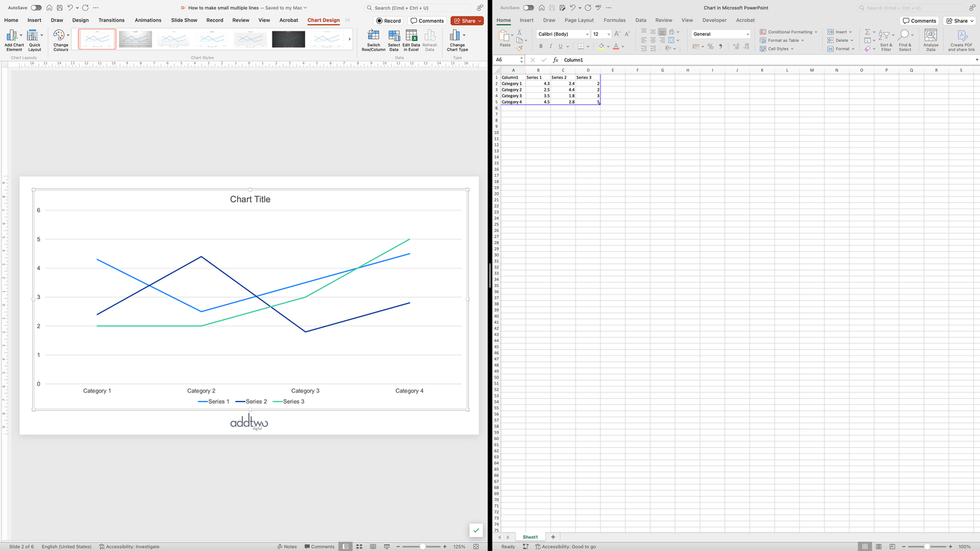Toggle AutoSave in PowerPoint
This screenshot has height=551, width=980.
pyautogui.click(x=36, y=7)
